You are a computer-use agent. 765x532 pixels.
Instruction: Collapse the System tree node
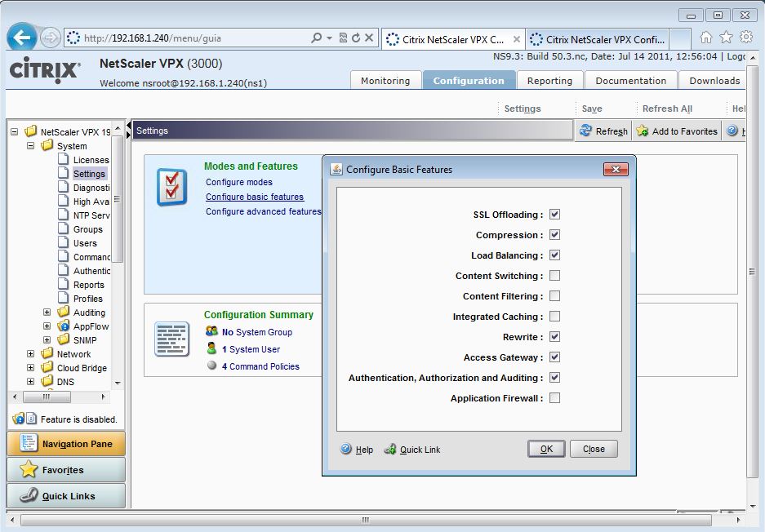(31, 146)
